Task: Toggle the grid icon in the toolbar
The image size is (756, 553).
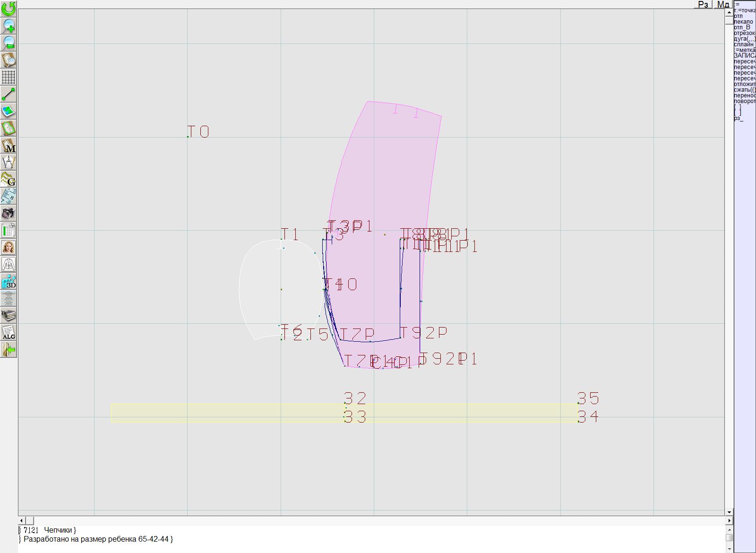Action: click(9, 77)
